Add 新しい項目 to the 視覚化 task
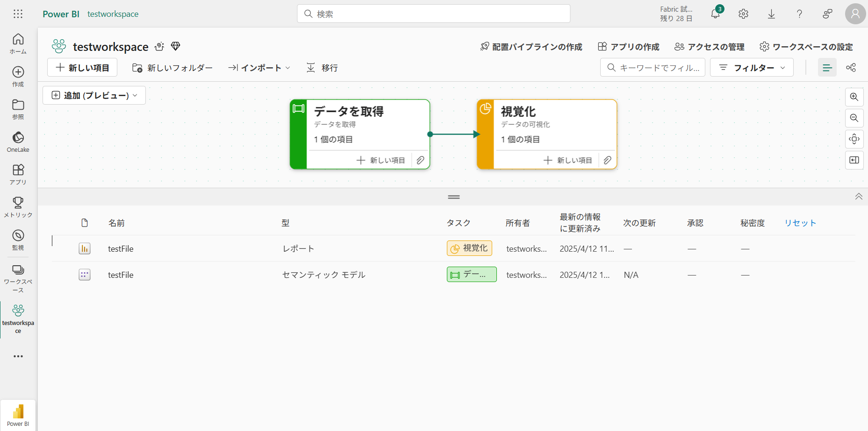868x431 pixels. pyautogui.click(x=568, y=160)
